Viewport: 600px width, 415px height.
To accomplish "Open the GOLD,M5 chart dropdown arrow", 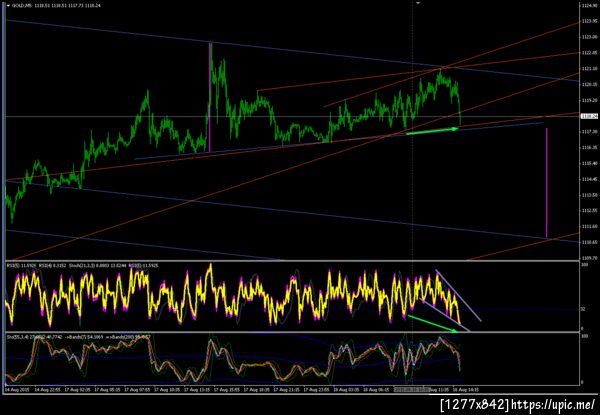I will click(8, 5).
